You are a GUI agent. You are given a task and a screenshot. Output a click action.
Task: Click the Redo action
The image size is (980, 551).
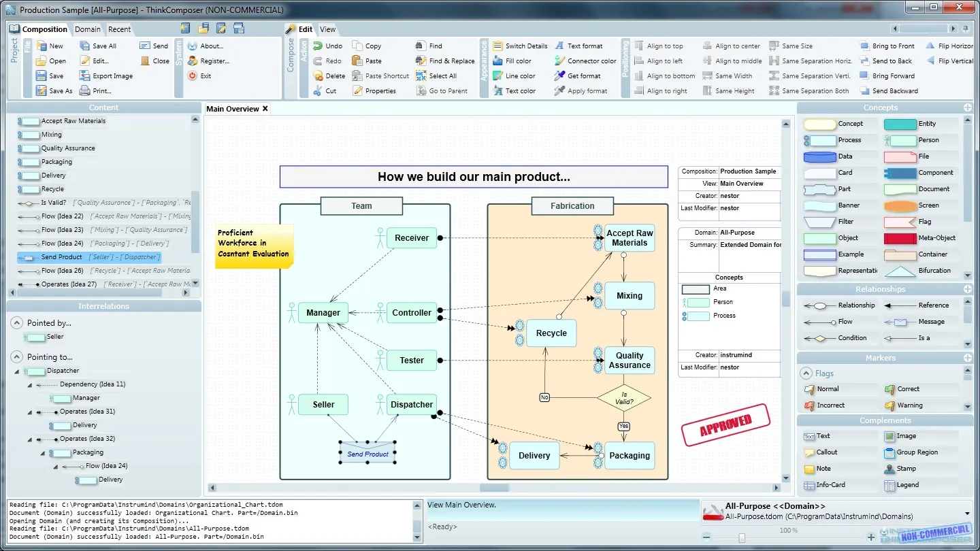[327, 61]
